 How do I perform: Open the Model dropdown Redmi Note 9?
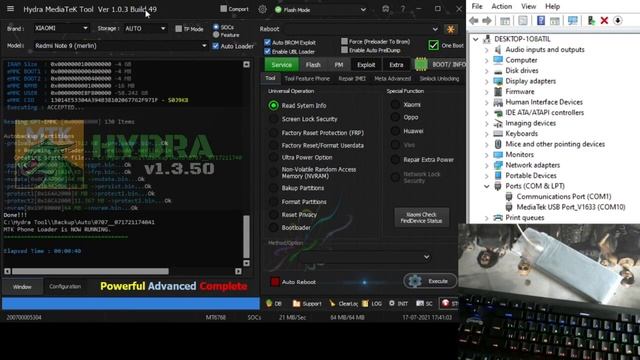click(x=120, y=46)
